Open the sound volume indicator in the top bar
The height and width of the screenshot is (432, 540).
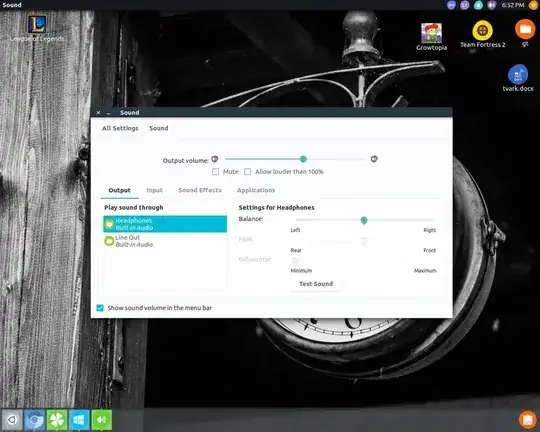(x=492, y=5)
